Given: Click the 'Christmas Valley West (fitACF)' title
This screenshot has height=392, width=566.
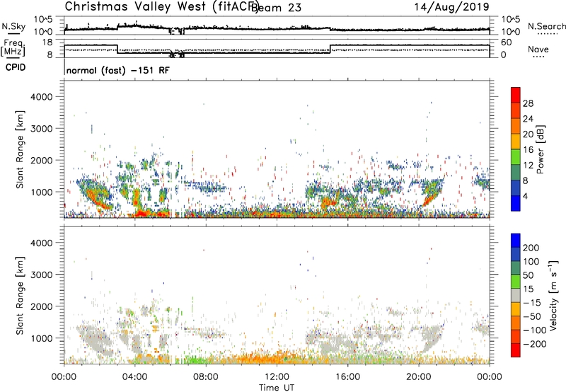Looking at the screenshot, I should coord(161,7).
